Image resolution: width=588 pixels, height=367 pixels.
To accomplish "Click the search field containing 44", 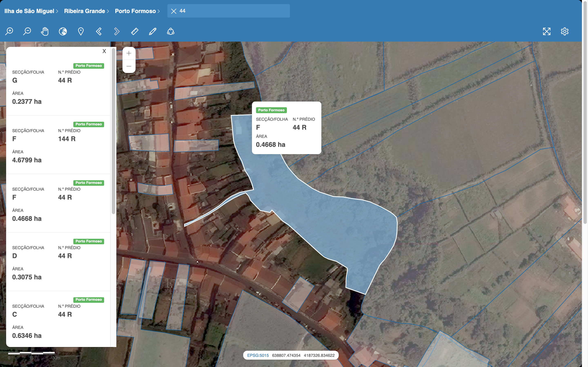I will coord(233,11).
